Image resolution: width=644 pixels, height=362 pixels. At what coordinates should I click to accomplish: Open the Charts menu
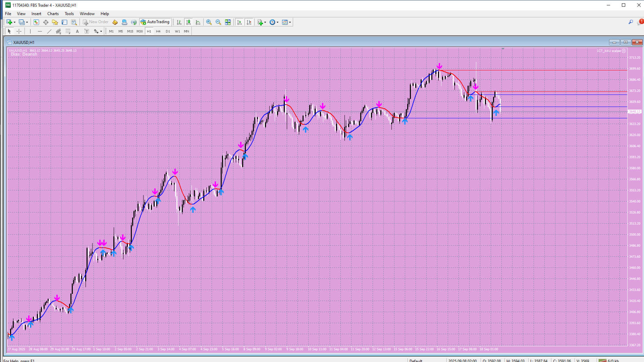[53, 14]
